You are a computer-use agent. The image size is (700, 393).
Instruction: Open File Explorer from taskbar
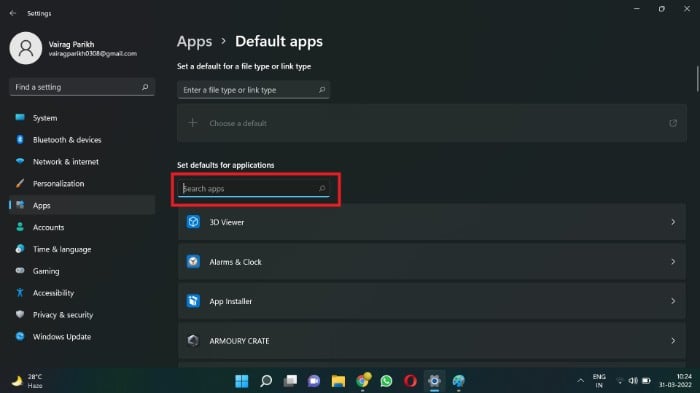pos(338,381)
